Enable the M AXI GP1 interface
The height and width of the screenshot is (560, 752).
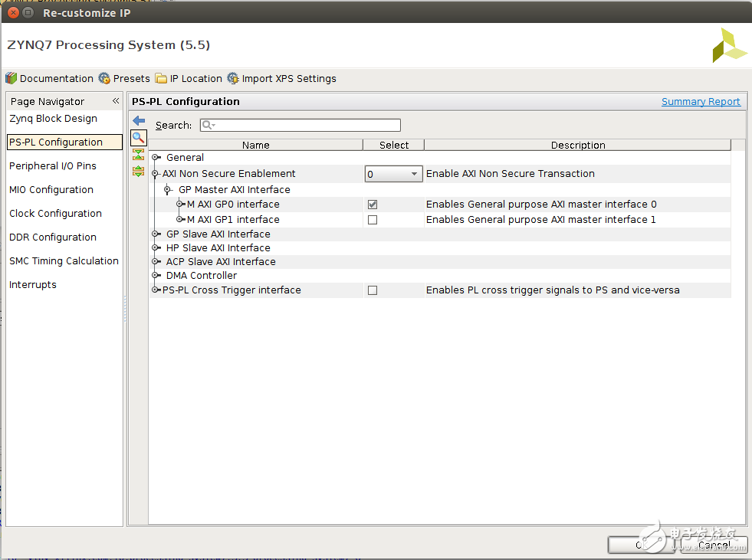point(373,219)
